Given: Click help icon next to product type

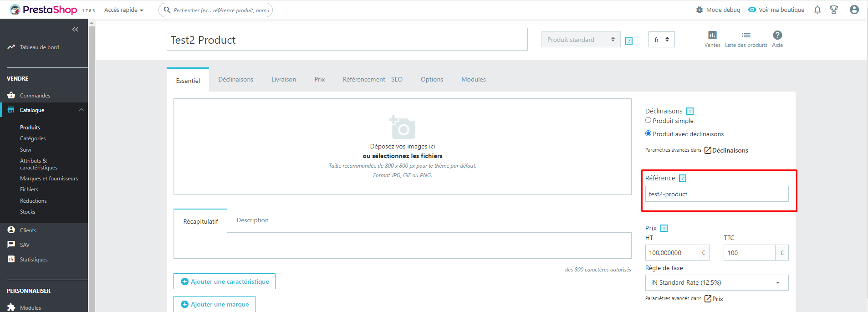Looking at the screenshot, I should [x=629, y=41].
